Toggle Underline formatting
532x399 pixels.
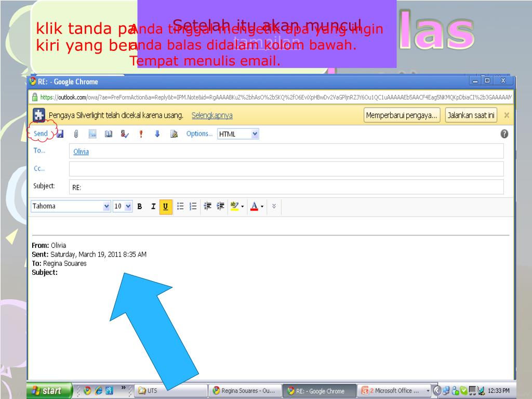pos(166,207)
